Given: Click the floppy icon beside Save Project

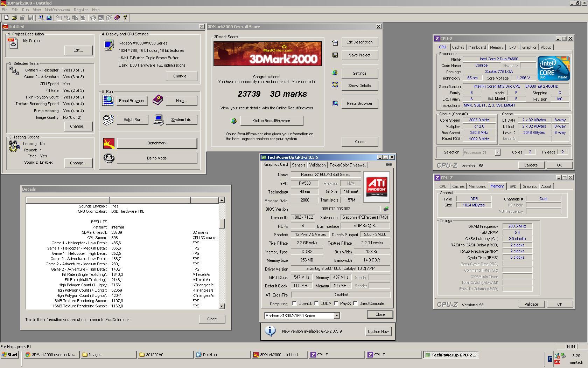Looking at the screenshot, I should click(335, 55).
